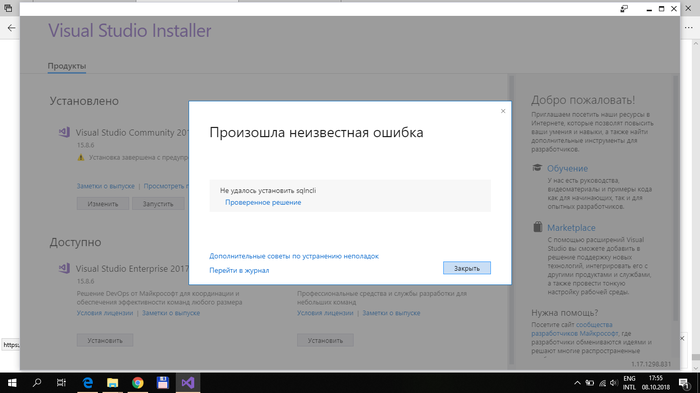
Task: Open the Windows Start menu
Action: coord(12,383)
